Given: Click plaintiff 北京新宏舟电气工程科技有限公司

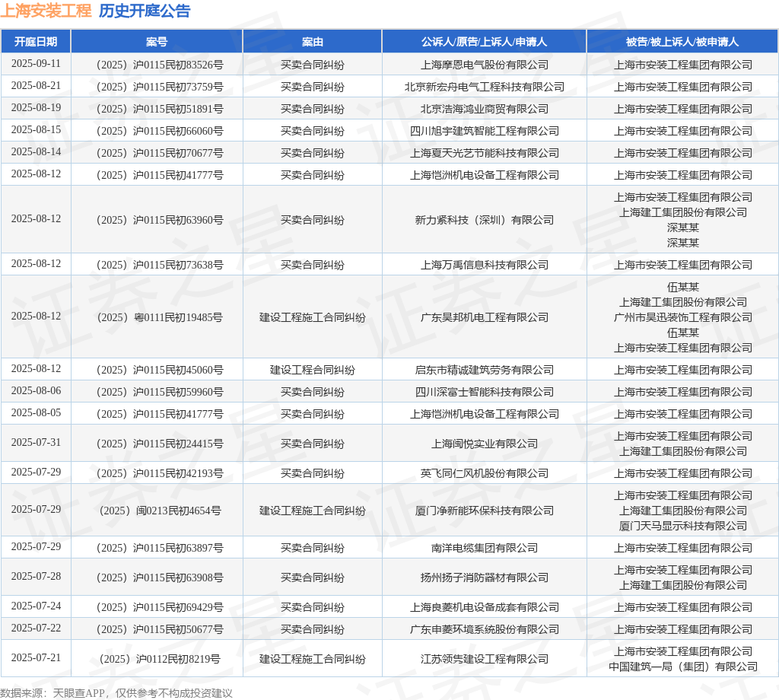Looking at the screenshot, I should coord(485,87).
